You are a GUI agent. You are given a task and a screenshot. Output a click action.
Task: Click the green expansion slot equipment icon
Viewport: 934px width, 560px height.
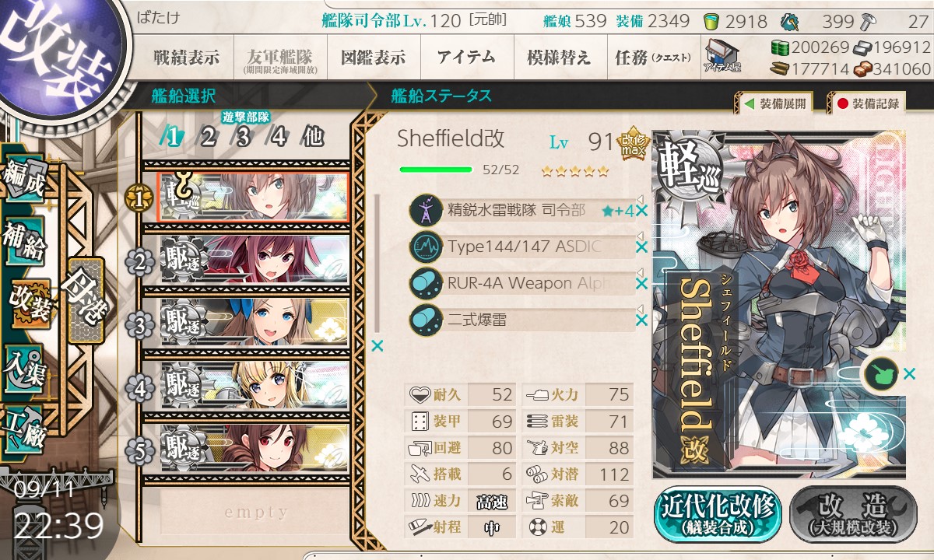(881, 374)
